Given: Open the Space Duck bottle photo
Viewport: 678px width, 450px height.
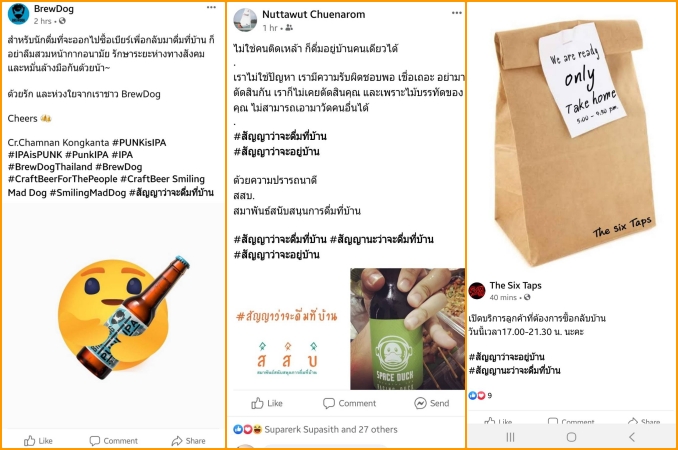Looking at the screenshot, I should tap(407, 329).
